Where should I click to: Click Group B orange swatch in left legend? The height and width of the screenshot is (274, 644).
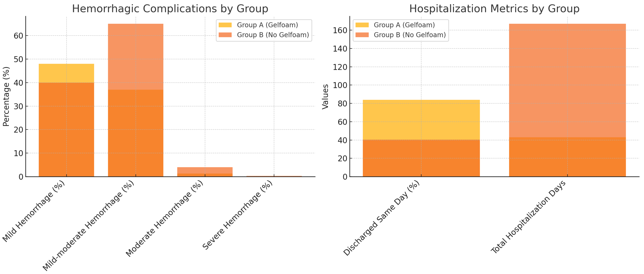click(225, 35)
